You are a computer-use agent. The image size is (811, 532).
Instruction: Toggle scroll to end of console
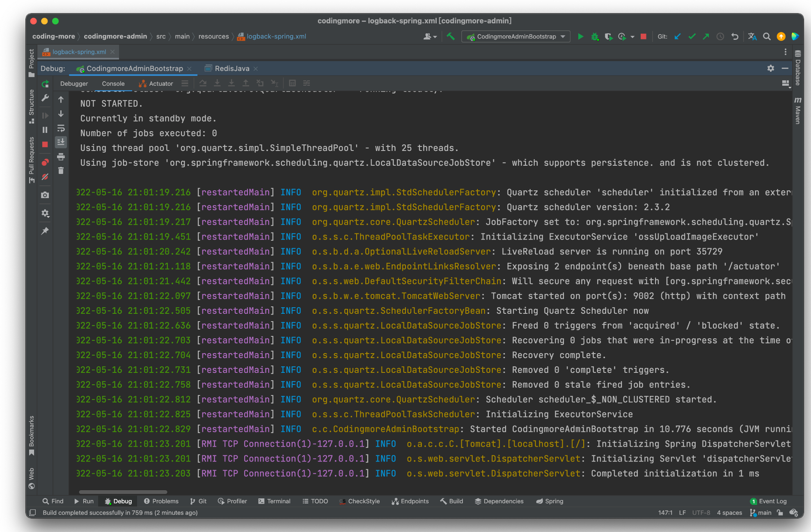coord(61,142)
